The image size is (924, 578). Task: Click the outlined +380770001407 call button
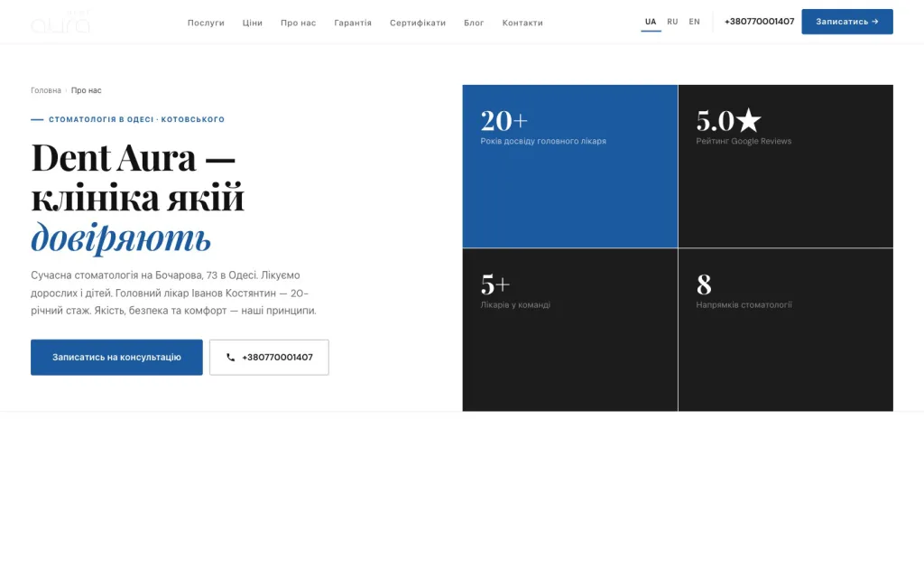[x=269, y=358]
